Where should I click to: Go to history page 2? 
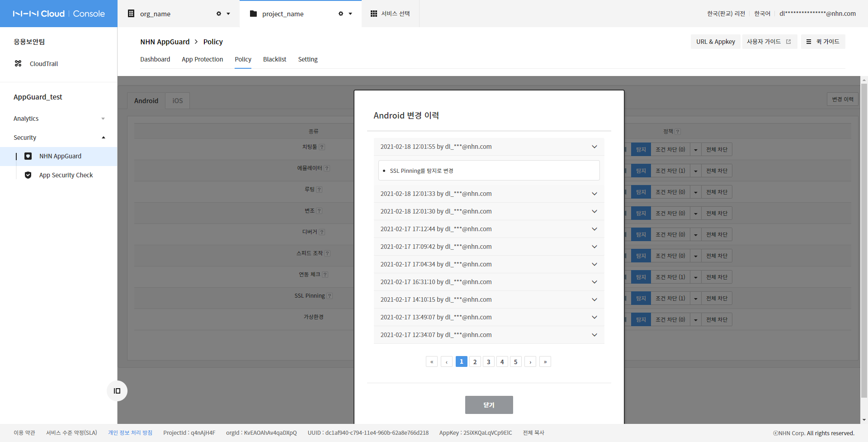(475, 361)
